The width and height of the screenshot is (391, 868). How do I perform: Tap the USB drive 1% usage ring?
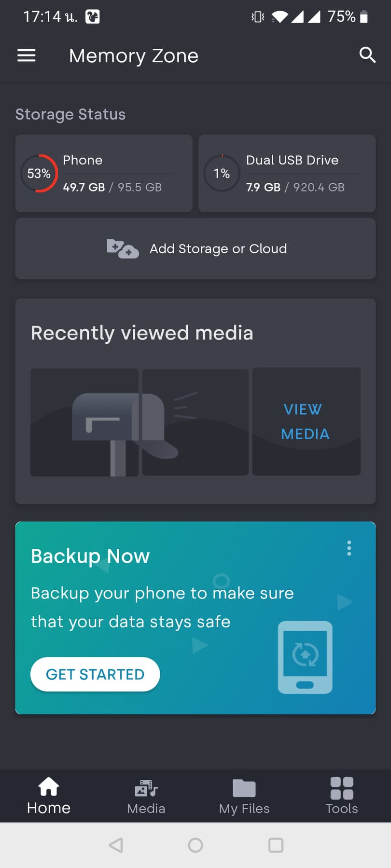point(222,174)
